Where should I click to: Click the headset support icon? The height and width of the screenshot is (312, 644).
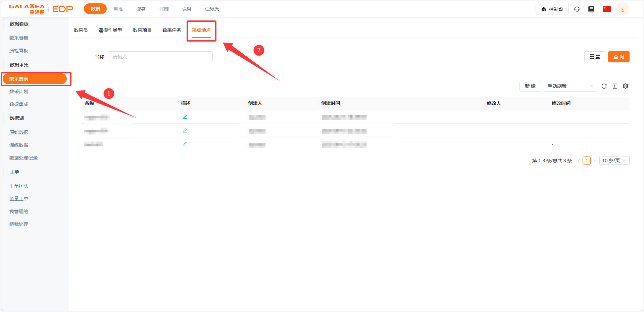tap(577, 9)
